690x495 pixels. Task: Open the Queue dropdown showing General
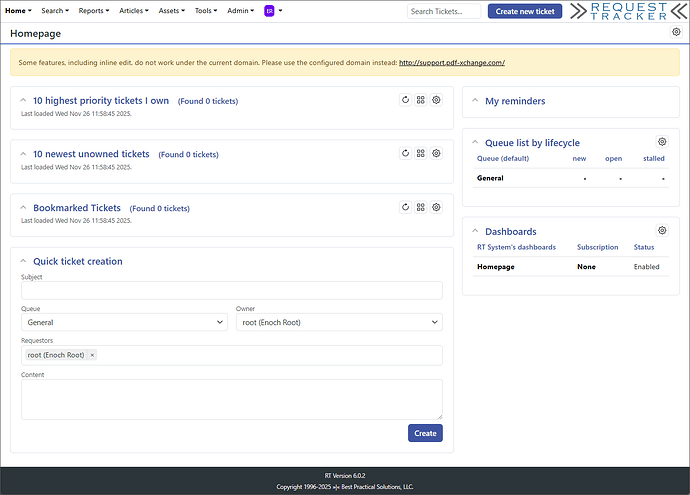point(124,322)
